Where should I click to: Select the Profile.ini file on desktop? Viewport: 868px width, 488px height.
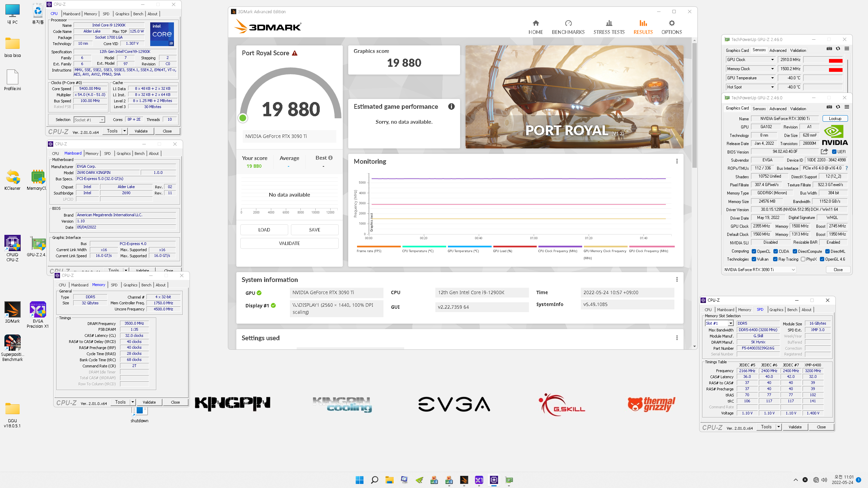point(13,80)
